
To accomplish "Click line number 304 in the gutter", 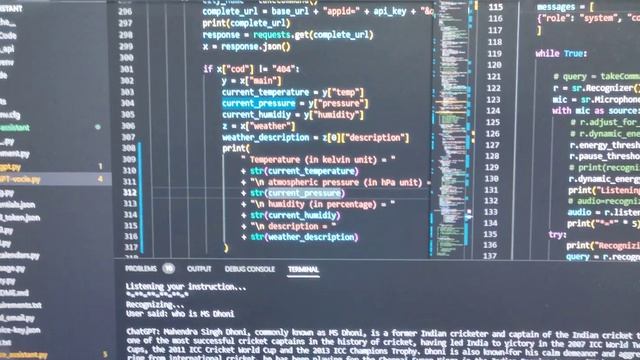I will [x=127, y=103].
